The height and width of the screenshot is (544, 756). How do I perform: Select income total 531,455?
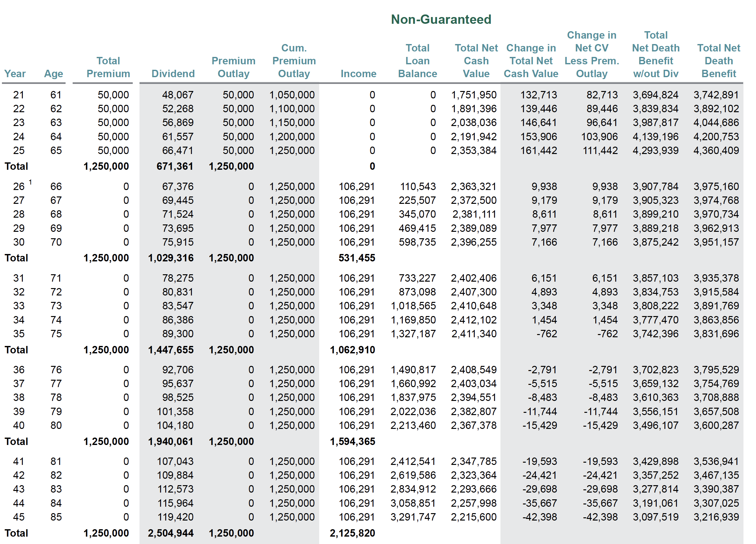click(x=357, y=258)
